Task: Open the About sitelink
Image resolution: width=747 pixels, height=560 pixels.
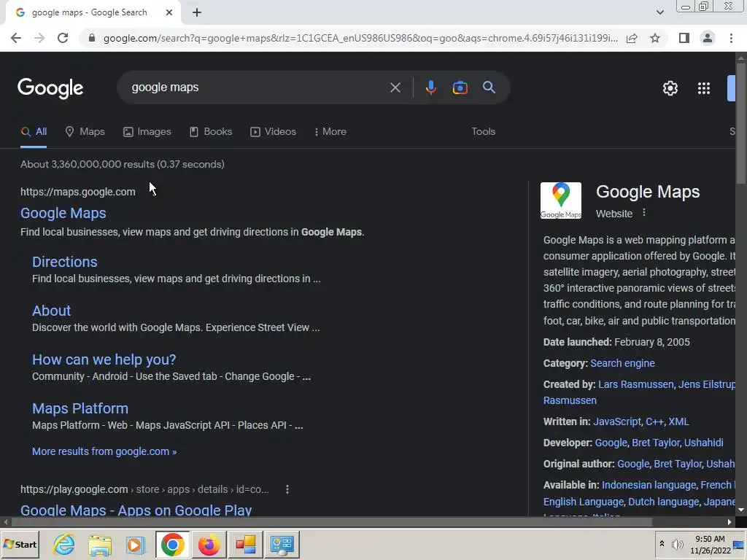Action: coord(52,311)
